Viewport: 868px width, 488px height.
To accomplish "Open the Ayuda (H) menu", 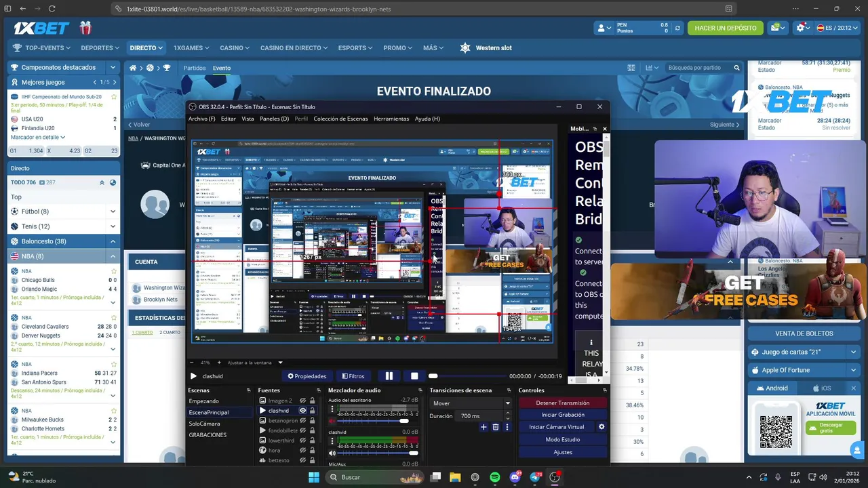I will 427,119.
